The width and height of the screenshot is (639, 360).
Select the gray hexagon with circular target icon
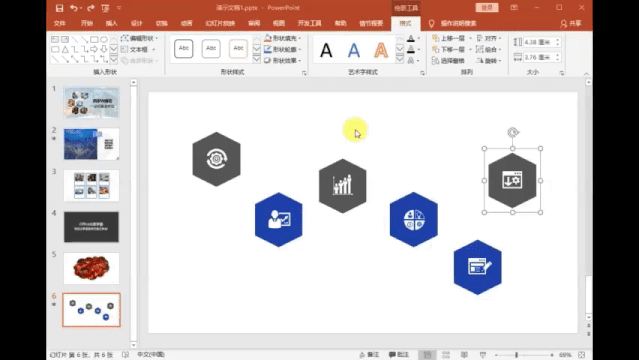pyautogui.click(x=216, y=159)
